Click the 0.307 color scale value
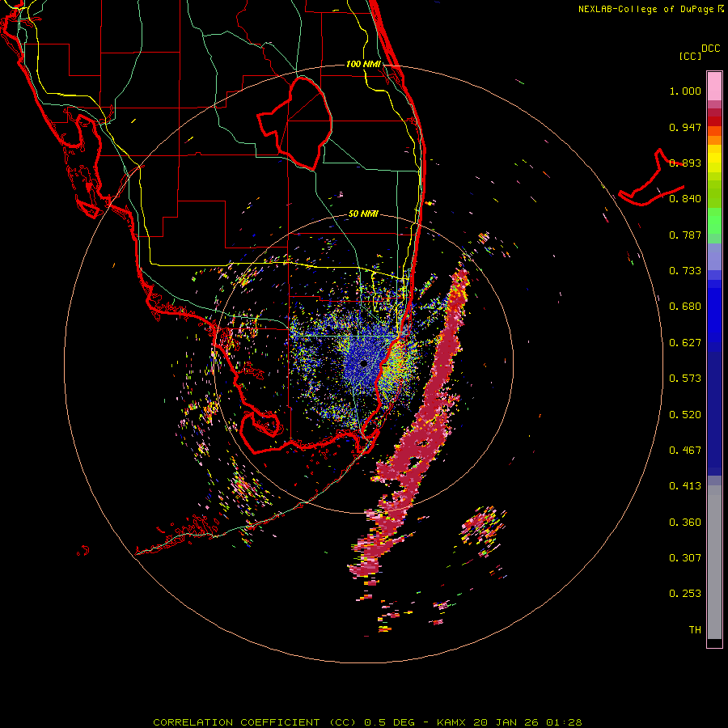 685,558
